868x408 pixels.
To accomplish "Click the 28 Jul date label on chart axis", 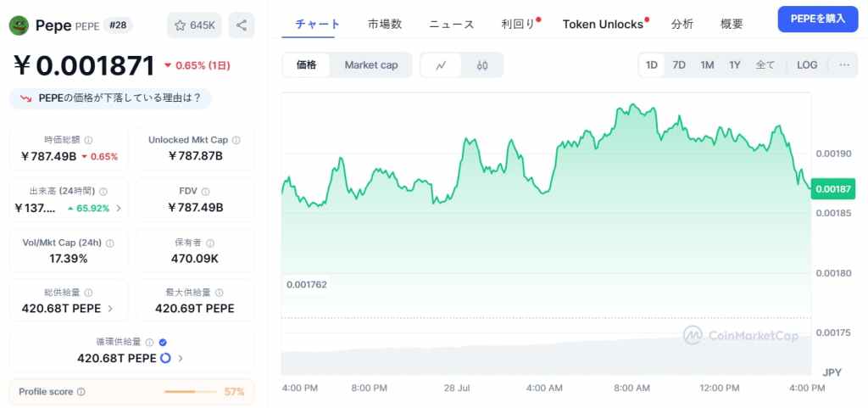I will coord(457,388).
